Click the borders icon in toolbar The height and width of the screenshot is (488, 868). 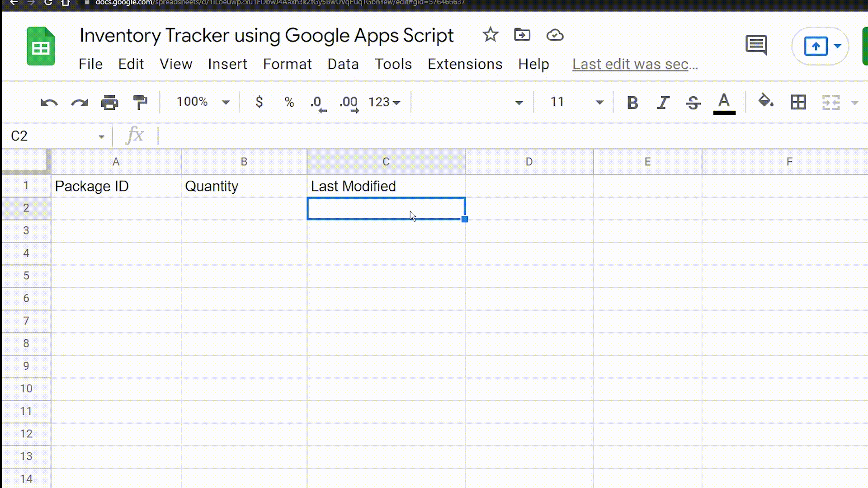coord(798,102)
